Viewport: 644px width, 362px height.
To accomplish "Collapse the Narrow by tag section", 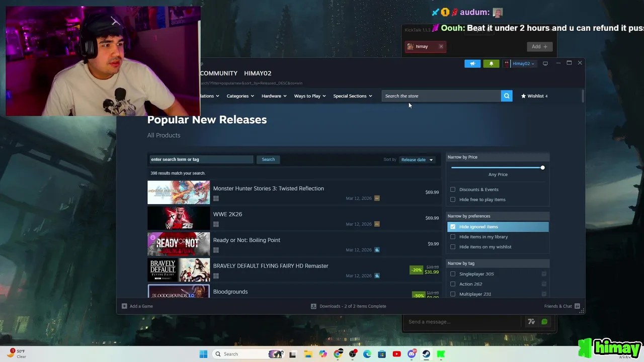I will point(498,263).
